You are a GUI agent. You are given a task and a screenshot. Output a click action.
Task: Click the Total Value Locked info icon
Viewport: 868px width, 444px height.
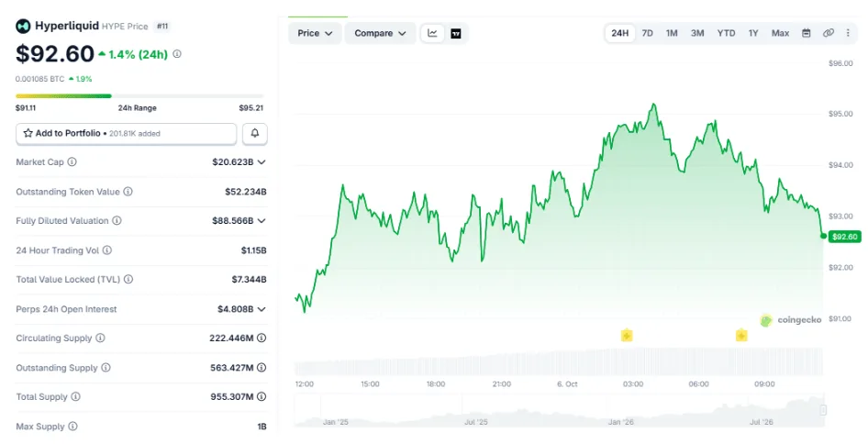128,279
